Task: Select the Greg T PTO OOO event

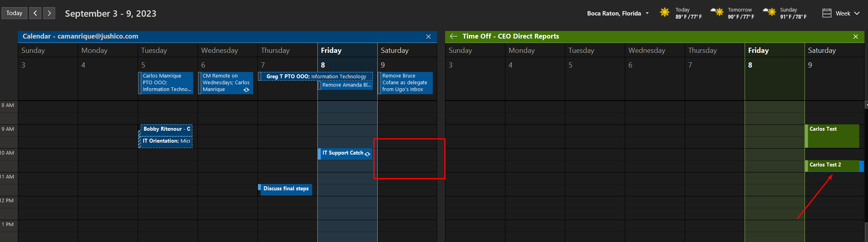Action: coord(316,76)
